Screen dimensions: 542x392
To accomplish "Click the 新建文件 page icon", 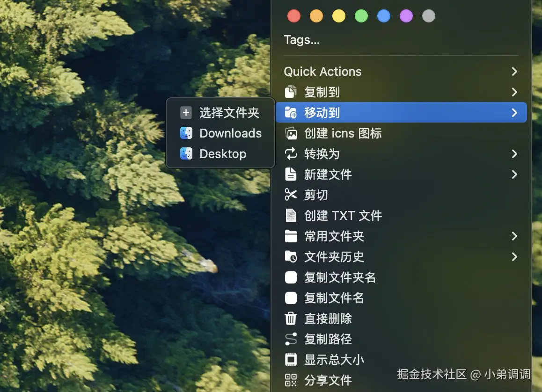I will click(x=291, y=174).
